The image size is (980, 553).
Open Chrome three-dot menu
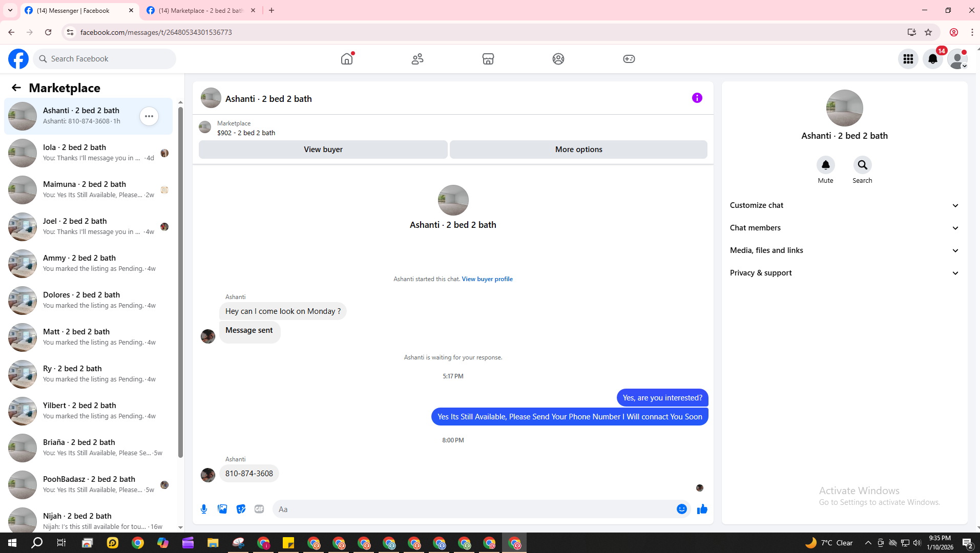pos(972,32)
